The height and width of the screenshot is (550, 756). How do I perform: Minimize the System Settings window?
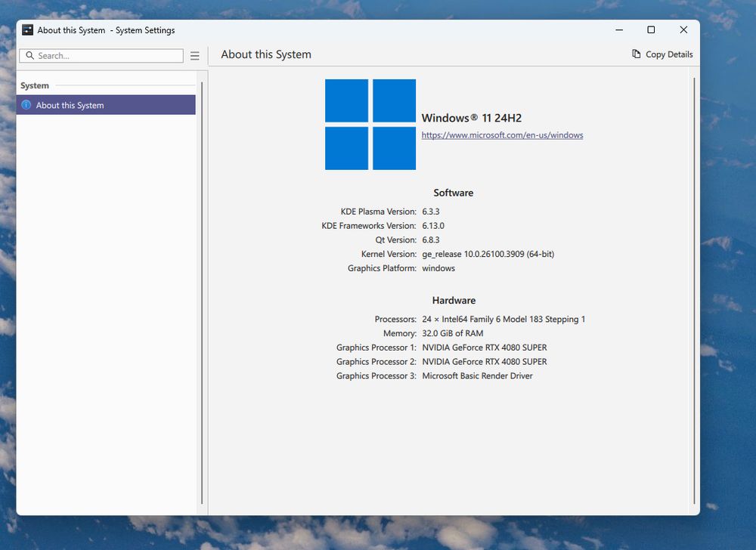point(620,30)
